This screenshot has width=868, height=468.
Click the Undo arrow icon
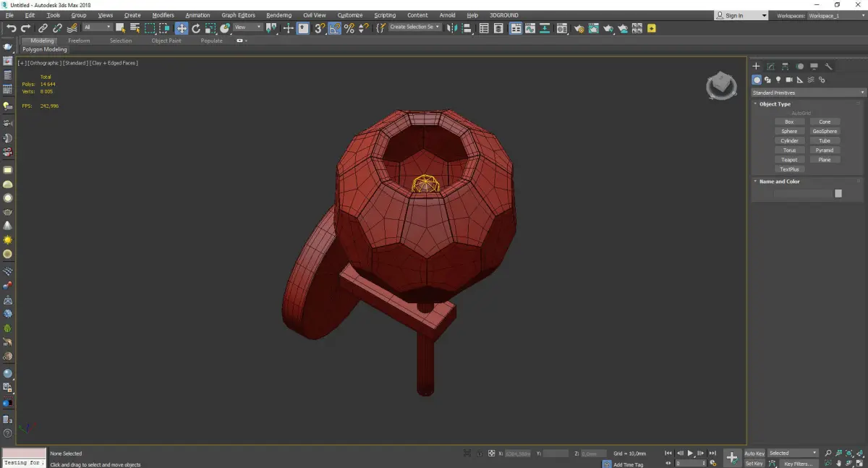[11, 28]
